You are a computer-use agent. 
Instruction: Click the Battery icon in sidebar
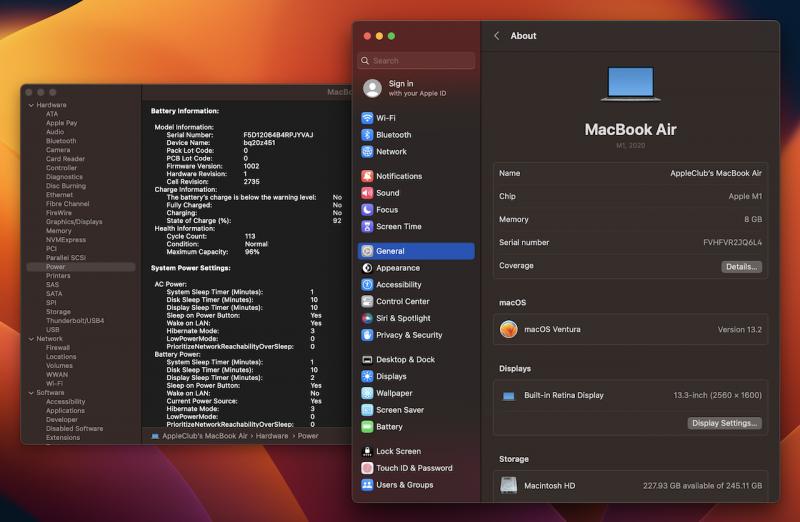coord(368,427)
